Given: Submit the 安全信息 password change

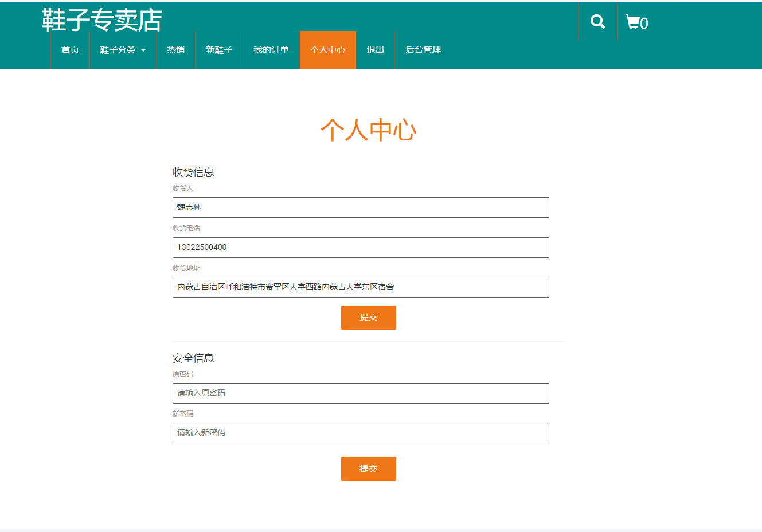Looking at the screenshot, I should tap(369, 468).
